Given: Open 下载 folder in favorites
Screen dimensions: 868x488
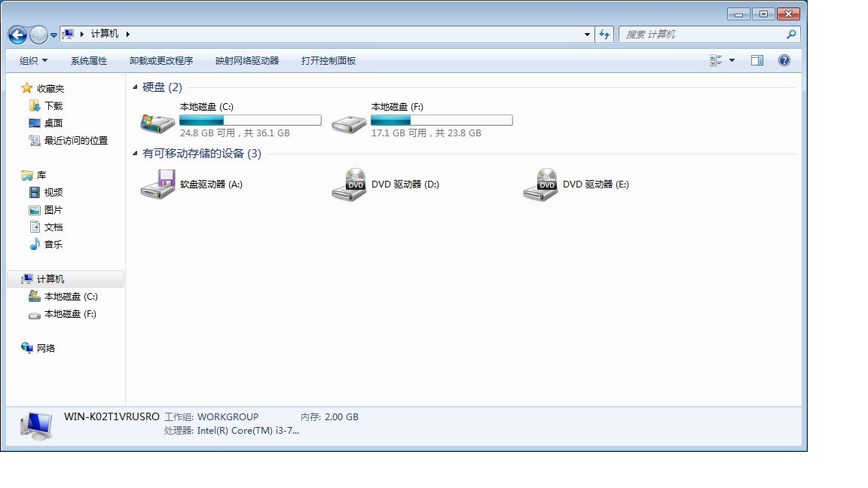Looking at the screenshot, I should [x=53, y=105].
